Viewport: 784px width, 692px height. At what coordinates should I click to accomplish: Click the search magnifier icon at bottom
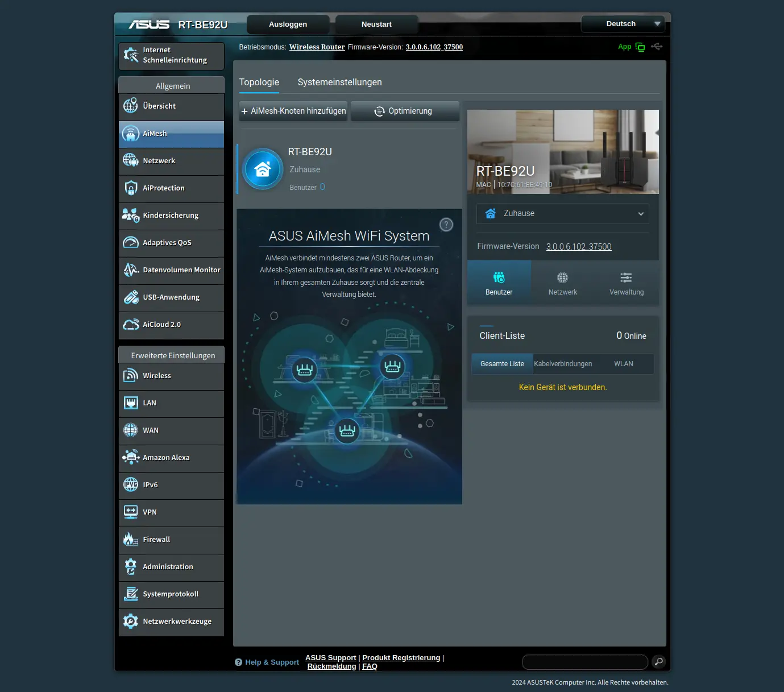click(658, 661)
